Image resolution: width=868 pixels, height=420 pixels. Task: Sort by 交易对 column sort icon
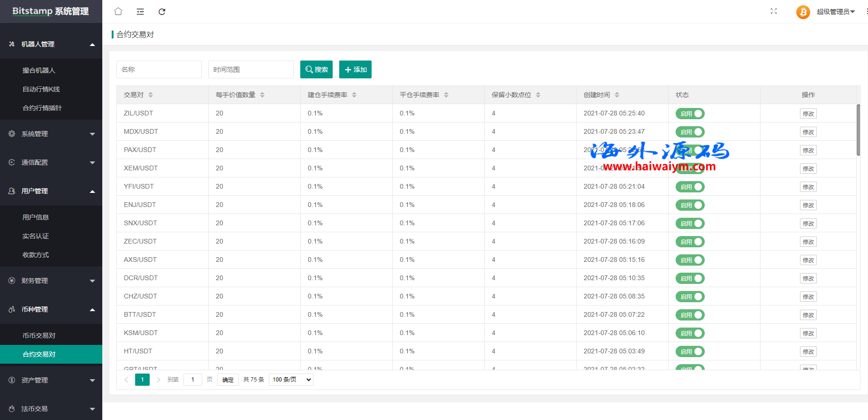click(151, 95)
